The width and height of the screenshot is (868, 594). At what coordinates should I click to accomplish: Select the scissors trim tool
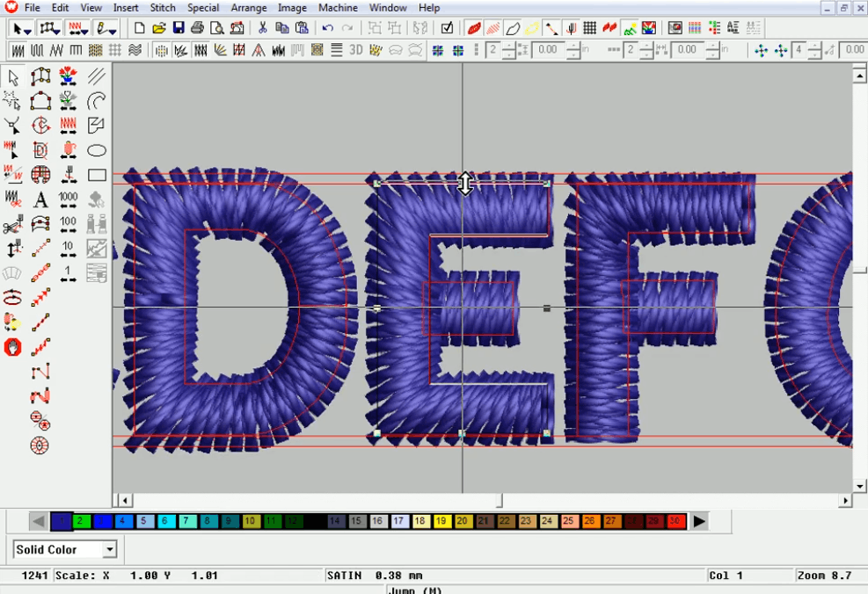[12, 225]
